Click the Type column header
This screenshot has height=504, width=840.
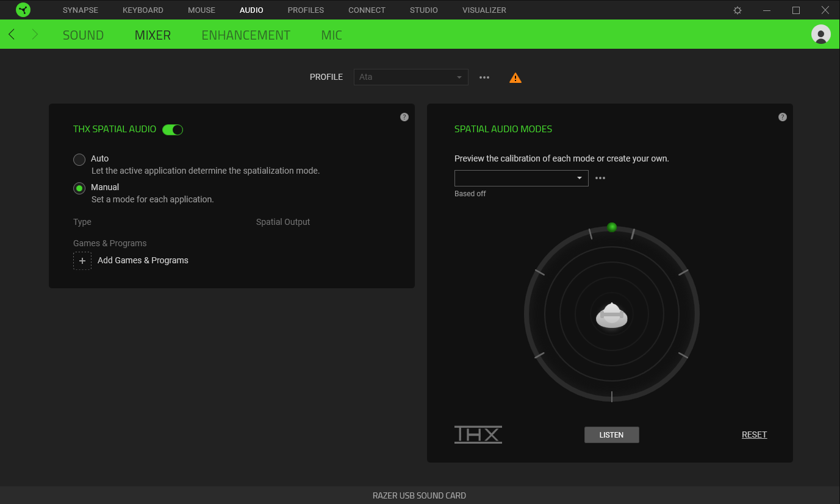(82, 222)
